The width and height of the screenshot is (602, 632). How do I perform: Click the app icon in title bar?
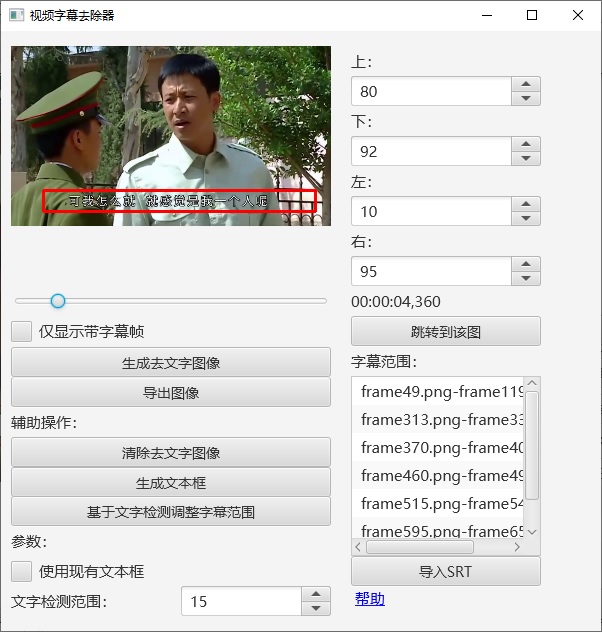(x=17, y=15)
